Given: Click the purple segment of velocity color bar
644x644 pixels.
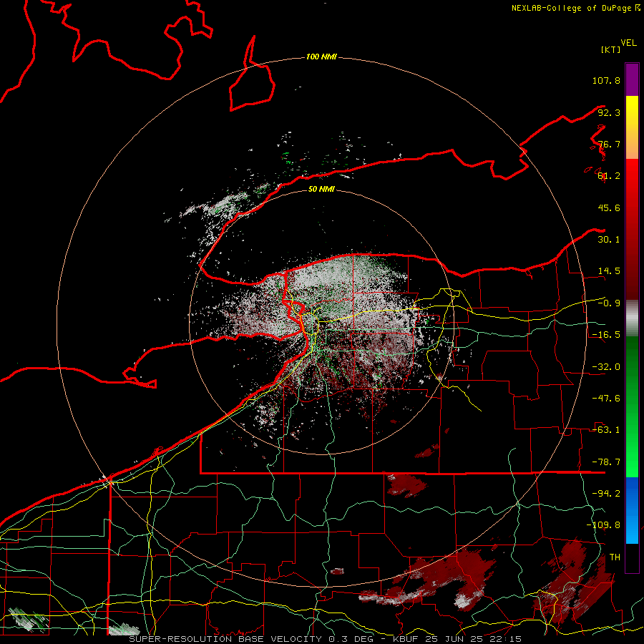Looking at the screenshot, I should 632,79.
